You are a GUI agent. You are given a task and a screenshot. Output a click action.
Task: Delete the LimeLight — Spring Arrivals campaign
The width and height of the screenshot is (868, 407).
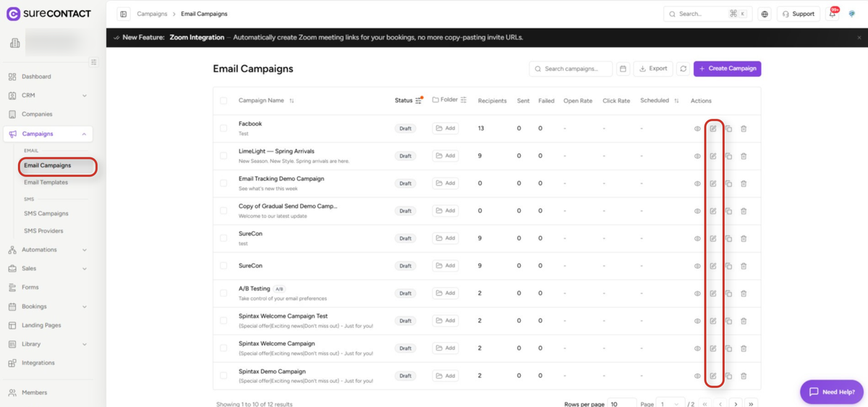[744, 156]
